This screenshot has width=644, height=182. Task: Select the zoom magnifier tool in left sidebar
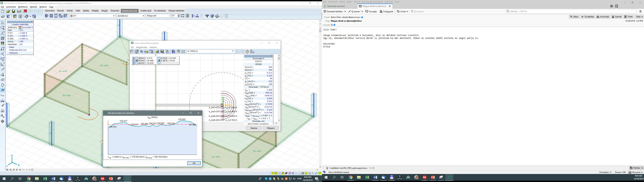point(3,28)
